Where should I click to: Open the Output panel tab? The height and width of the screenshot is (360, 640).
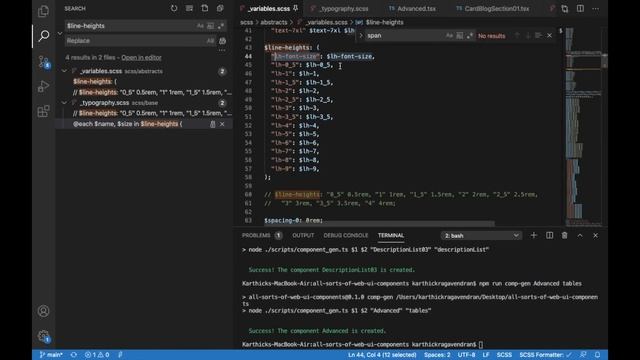(303, 236)
